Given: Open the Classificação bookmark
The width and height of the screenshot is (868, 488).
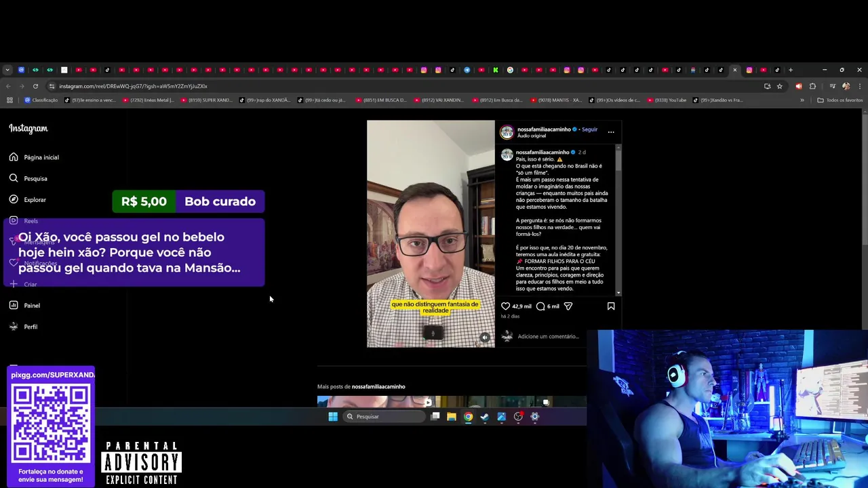Looking at the screenshot, I should tap(41, 100).
